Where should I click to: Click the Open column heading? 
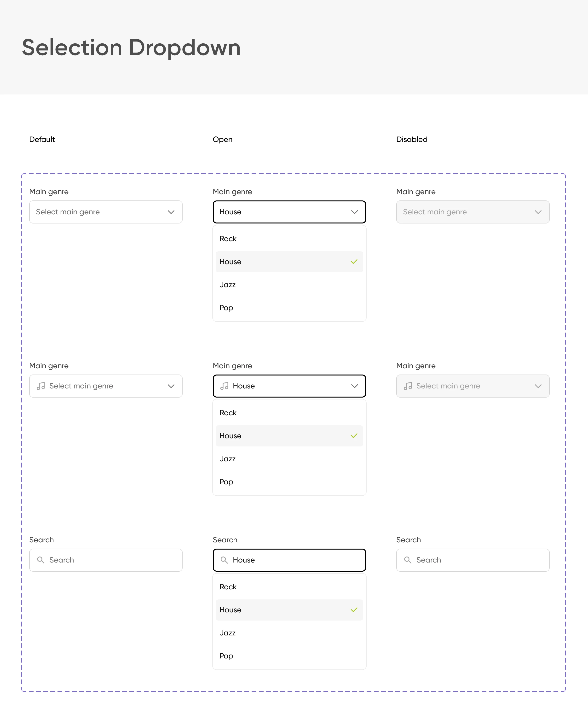pyautogui.click(x=223, y=139)
